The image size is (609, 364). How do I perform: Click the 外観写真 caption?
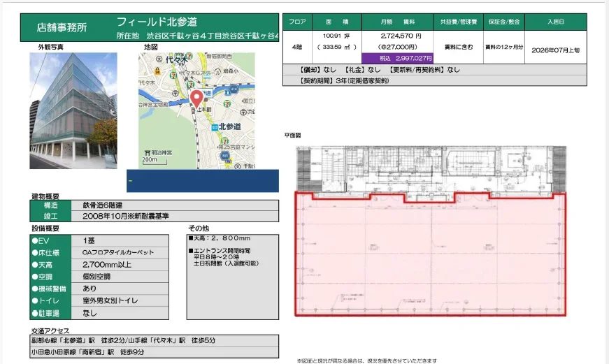(x=51, y=47)
